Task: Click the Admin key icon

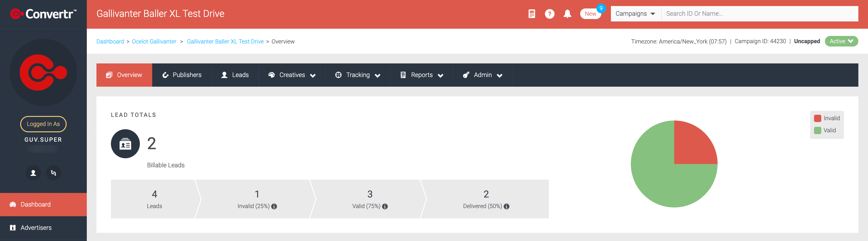Action: click(466, 75)
